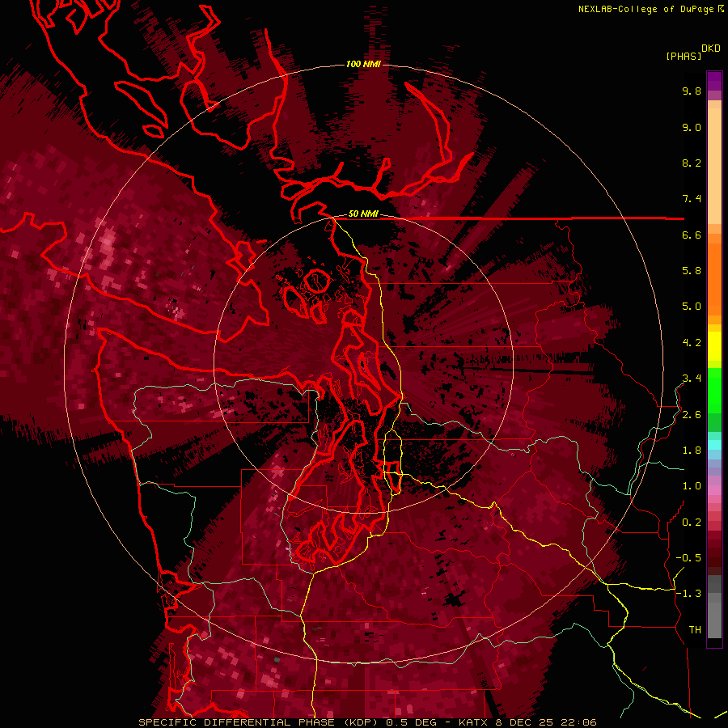Click the NEXLAB-College of DuPage credit text
The image size is (728, 728).
645,9
